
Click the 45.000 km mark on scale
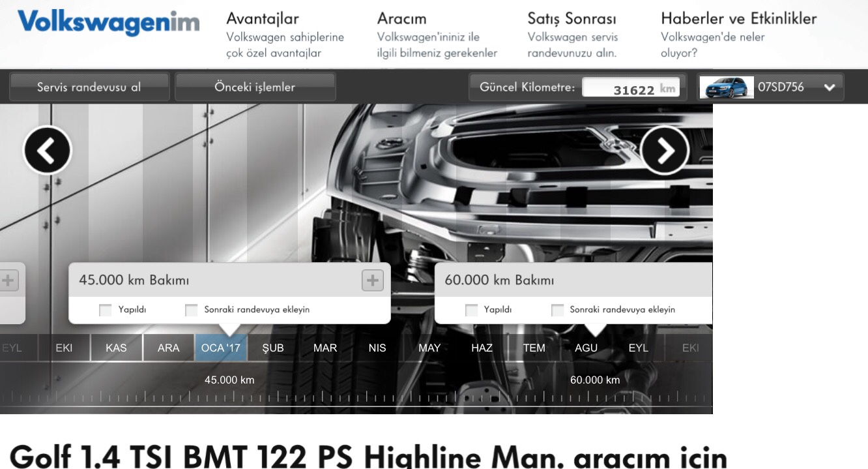point(229,380)
